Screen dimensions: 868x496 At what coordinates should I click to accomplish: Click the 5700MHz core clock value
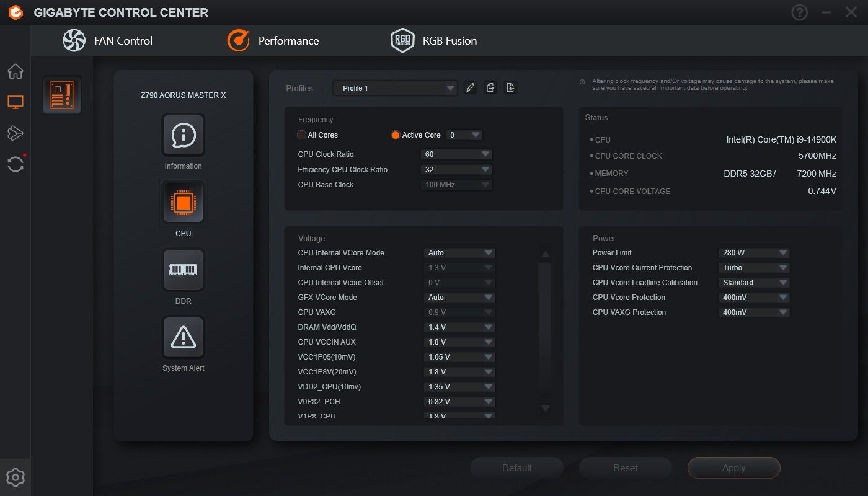817,156
